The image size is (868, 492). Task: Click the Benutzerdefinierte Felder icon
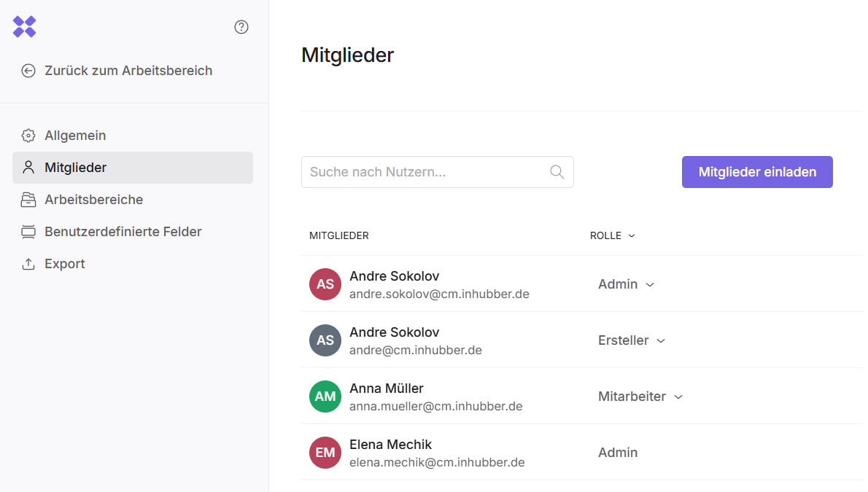click(28, 232)
